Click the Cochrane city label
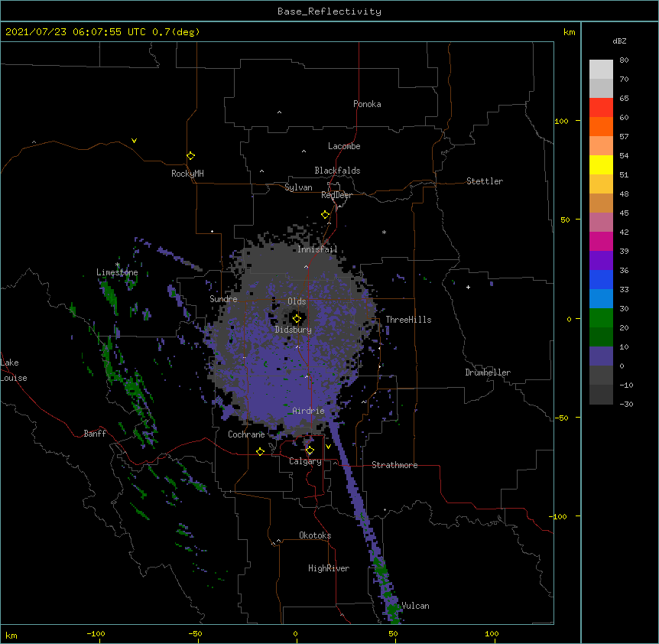The height and width of the screenshot is (644, 659). pos(246,434)
